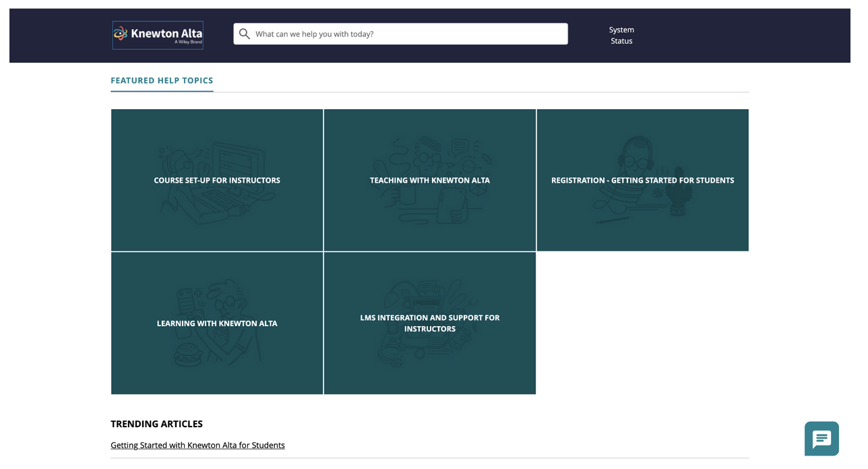868x469 pixels.
Task: Click the Knewton Alta logo
Action: 158,35
